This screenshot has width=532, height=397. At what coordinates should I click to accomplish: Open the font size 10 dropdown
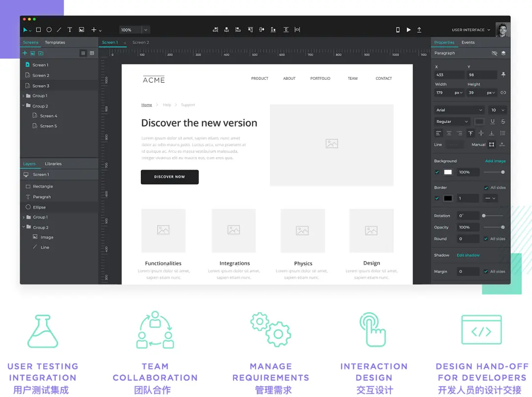(x=498, y=110)
